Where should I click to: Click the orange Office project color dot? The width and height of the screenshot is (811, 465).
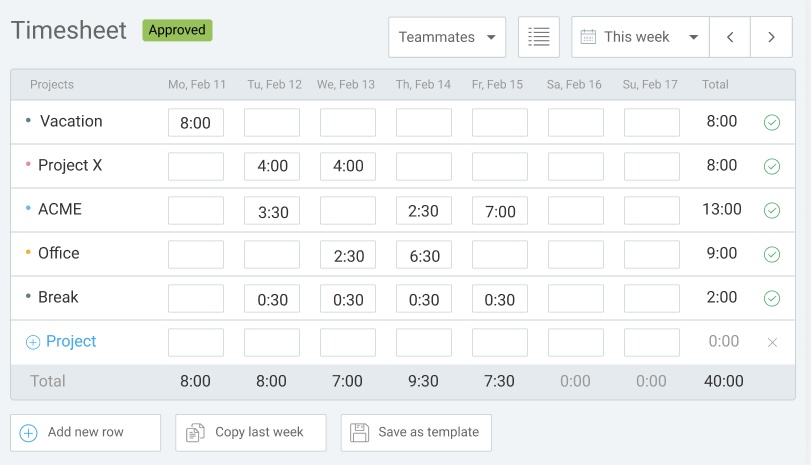tap(28, 252)
